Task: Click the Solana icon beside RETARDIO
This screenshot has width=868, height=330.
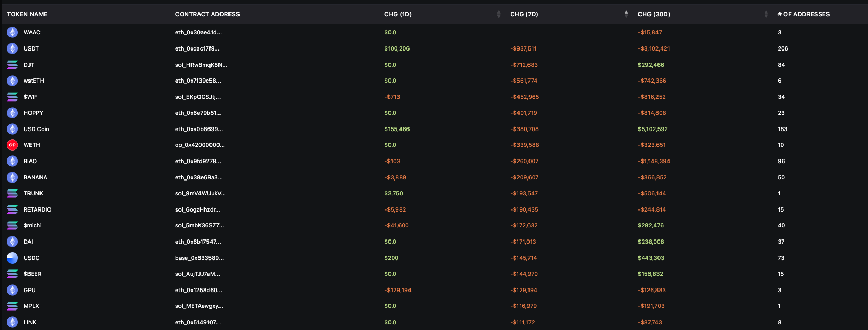Action: pos(12,209)
